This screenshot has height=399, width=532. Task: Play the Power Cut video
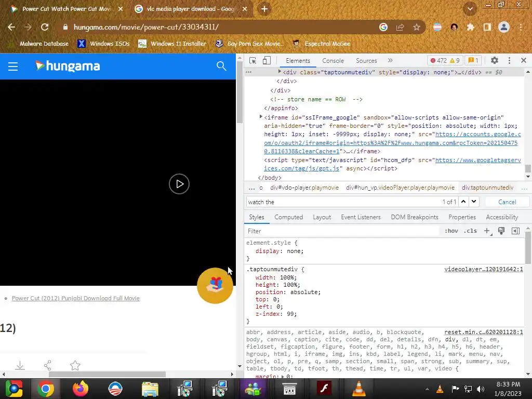[179, 184]
